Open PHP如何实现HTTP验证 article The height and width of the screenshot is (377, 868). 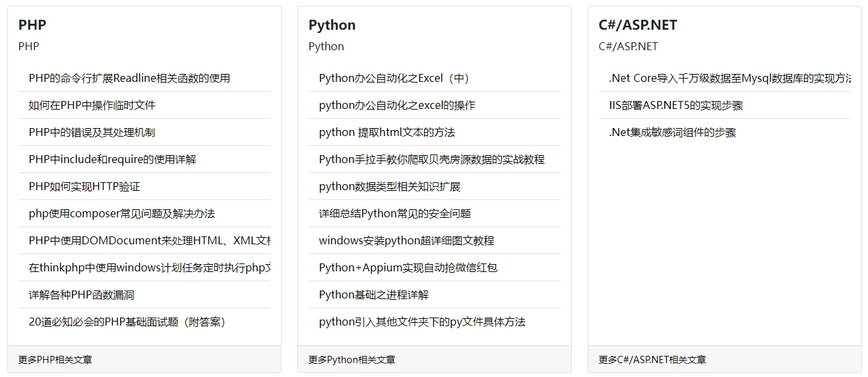click(x=84, y=186)
